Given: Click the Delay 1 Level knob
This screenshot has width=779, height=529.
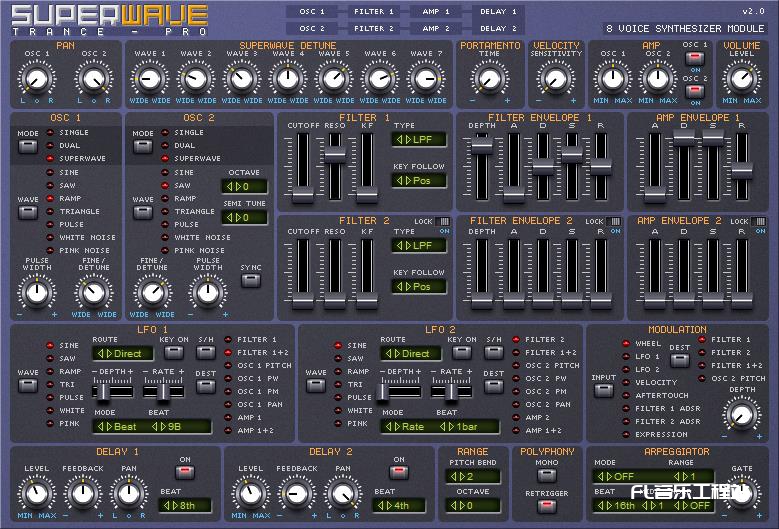Looking at the screenshot, I should pos(37,494).
